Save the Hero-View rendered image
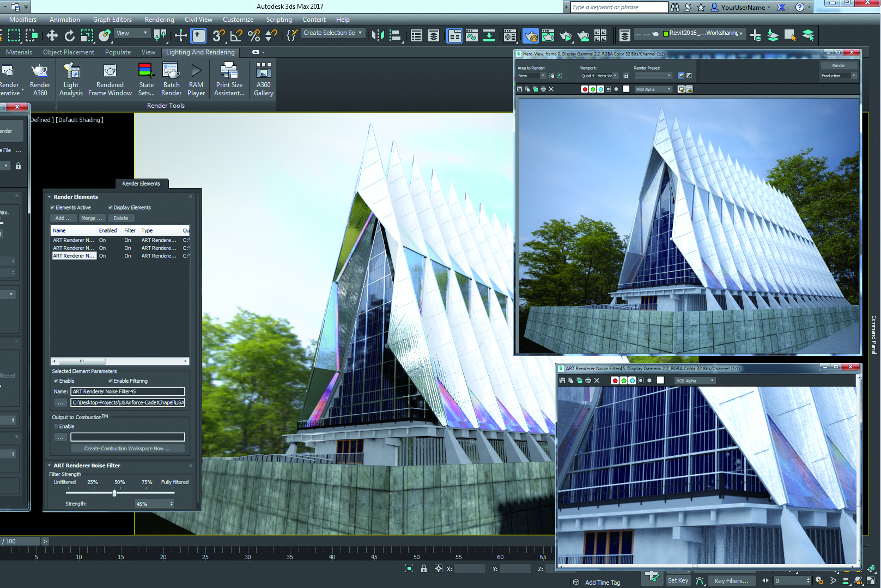881x588 pixels. [x=519, y=89]
